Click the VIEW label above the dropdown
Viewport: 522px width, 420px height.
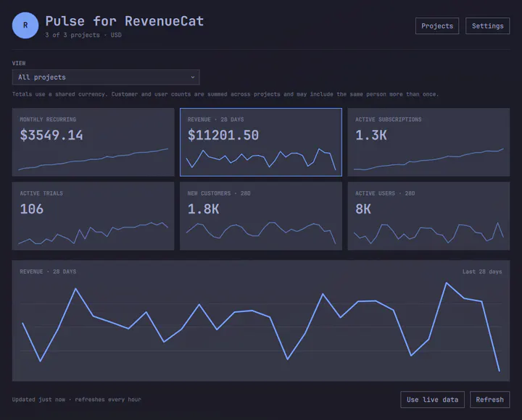pyautogui.click(x=19, y=63)
